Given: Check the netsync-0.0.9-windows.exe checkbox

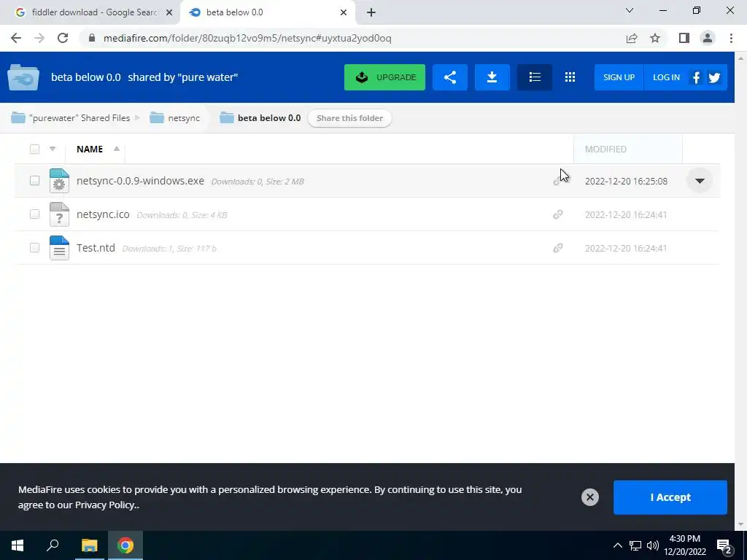Looking at the screenshot, I should [34, 181].
